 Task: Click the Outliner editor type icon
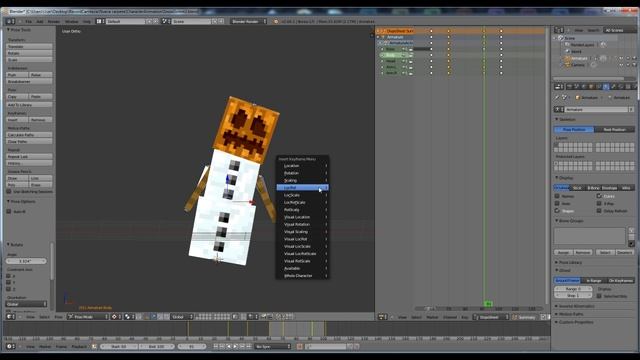point(558,30)
